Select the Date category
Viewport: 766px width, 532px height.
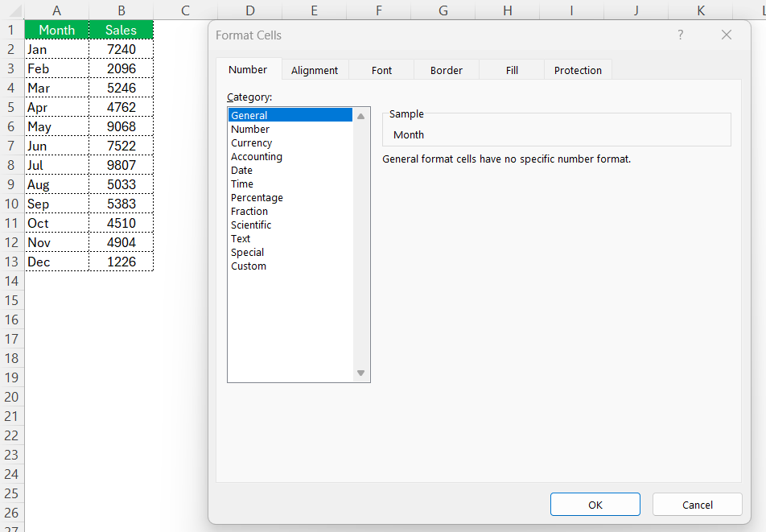tap(290, 170)
